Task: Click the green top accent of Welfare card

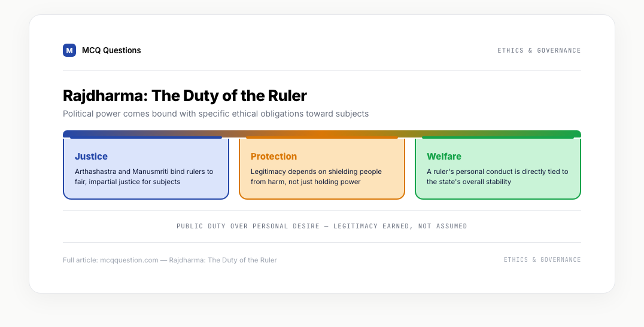Action: [x=498, y=137]
